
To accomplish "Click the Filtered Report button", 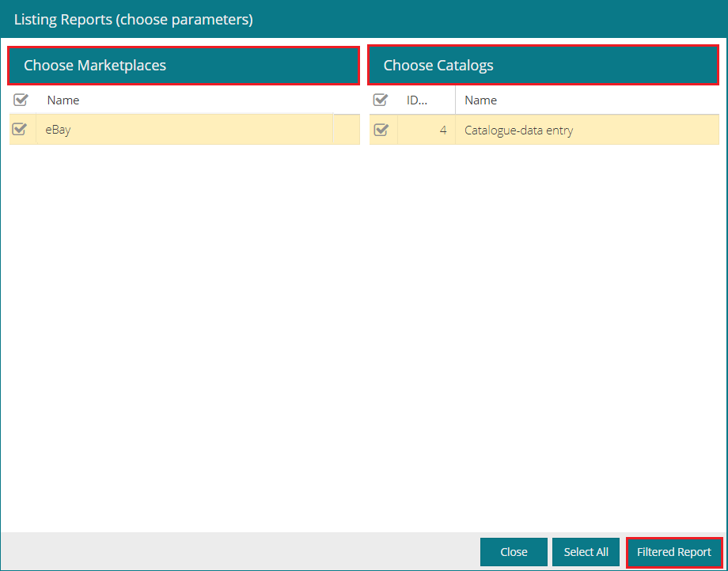I will [673, 552].
